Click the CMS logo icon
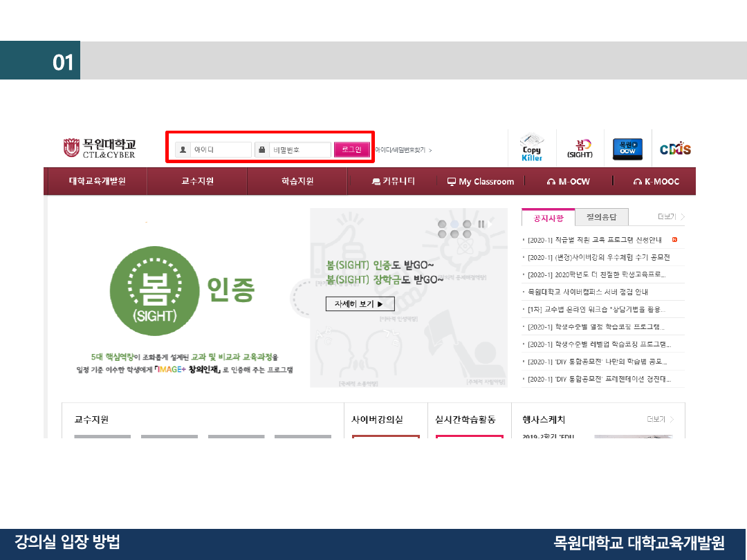Screen dimensions: 747x560 click(x=674, y=149)
